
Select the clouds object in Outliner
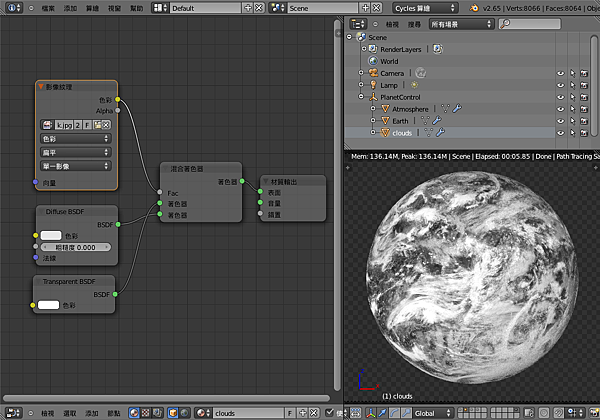[x=402, y=133]
